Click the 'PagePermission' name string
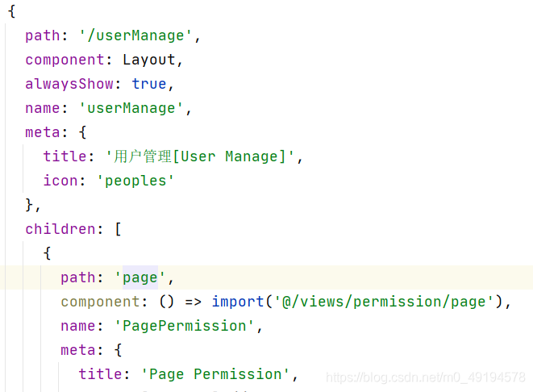Viewport: 533px width, 392px height. pos(184,326)
